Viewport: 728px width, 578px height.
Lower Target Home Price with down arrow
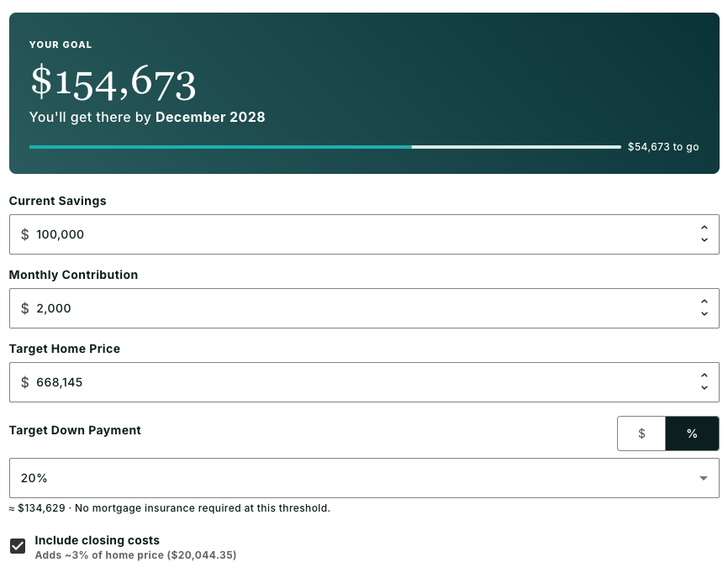pos(704,388)
